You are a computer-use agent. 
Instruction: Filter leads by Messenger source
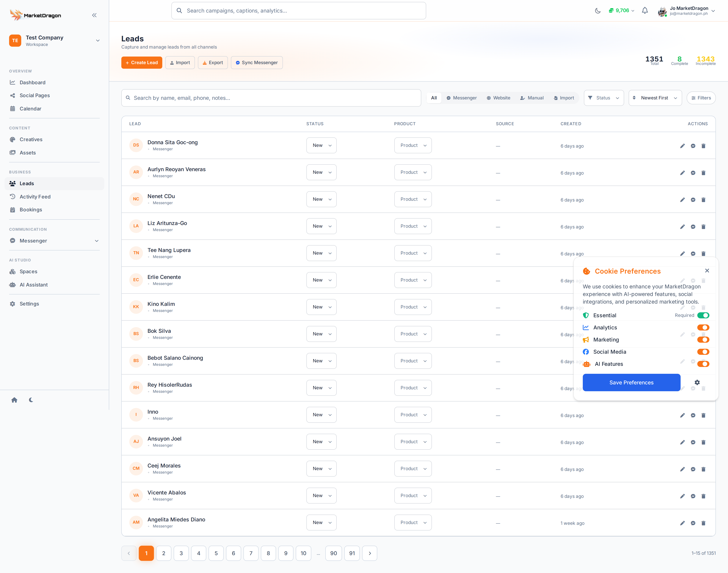click(461, 98)
